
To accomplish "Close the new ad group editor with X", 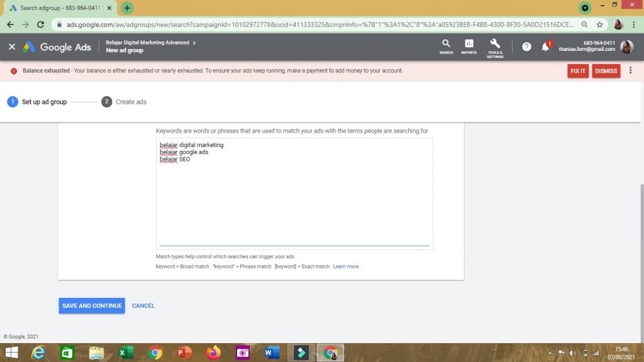I will point(12,47).
